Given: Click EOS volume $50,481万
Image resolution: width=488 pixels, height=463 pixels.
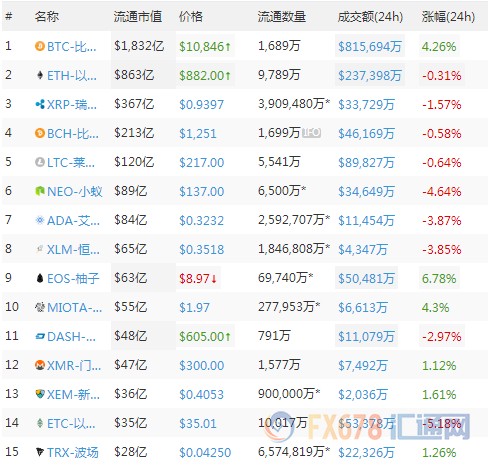Looking at the screenshot, I should coord(366,278).
